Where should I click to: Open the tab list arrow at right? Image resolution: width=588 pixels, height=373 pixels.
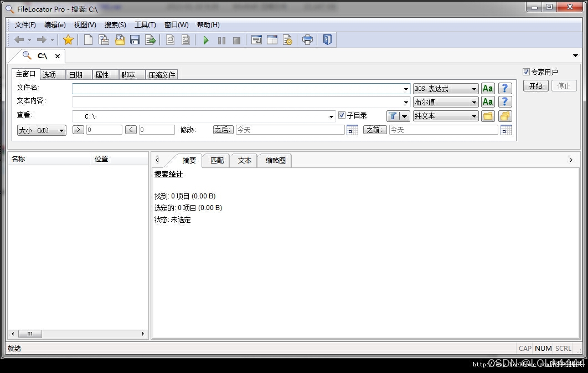(x=575, y=56)
